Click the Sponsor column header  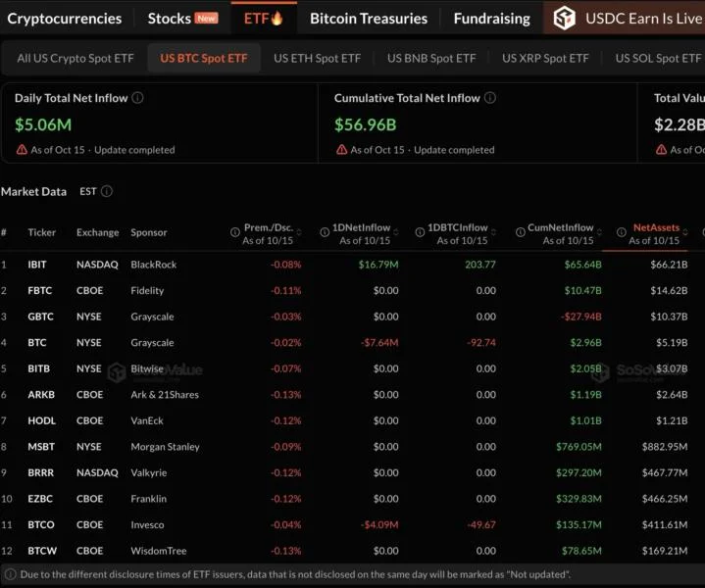tap(149, 233)
